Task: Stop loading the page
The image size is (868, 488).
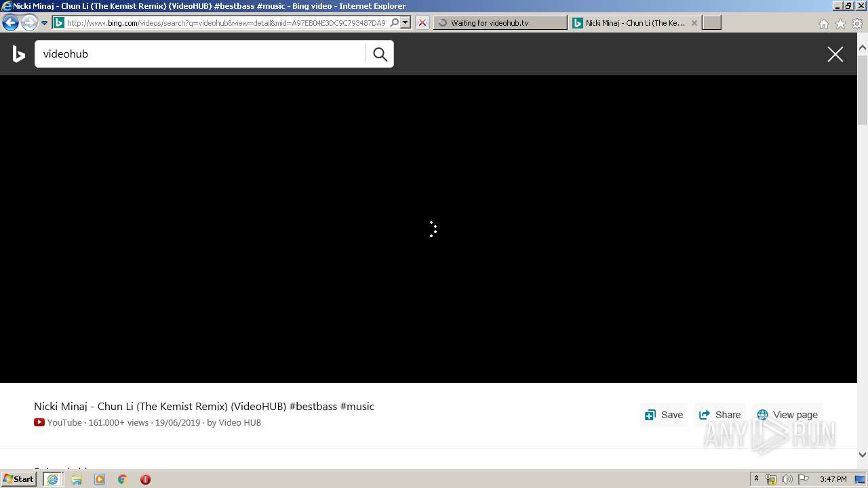Action: tap(422, 22)
